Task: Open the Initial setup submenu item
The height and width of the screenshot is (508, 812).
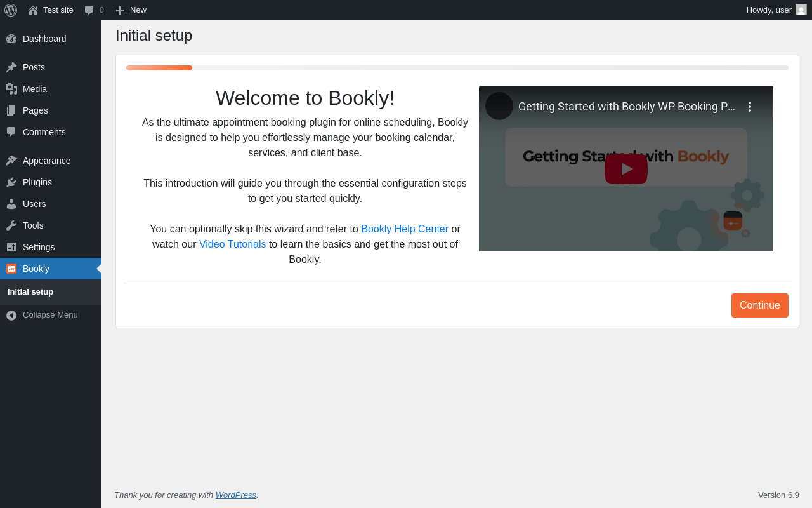Action: (x=30, y=292)
